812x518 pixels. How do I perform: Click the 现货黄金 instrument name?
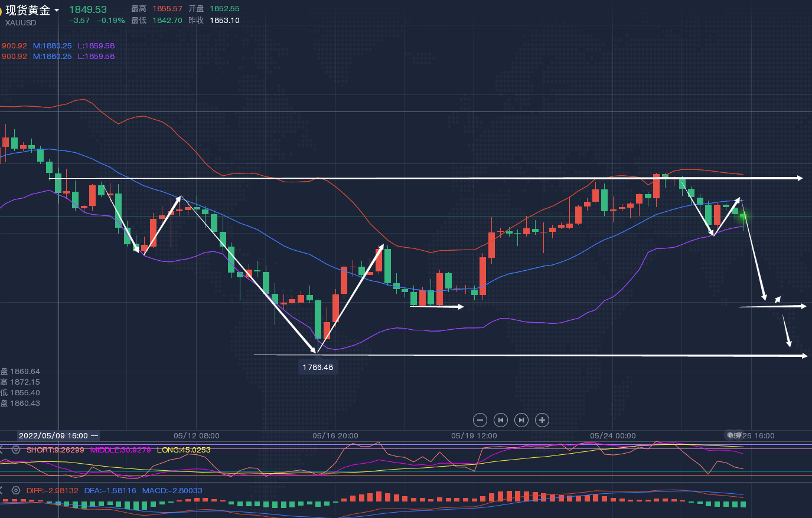[28, 10]
